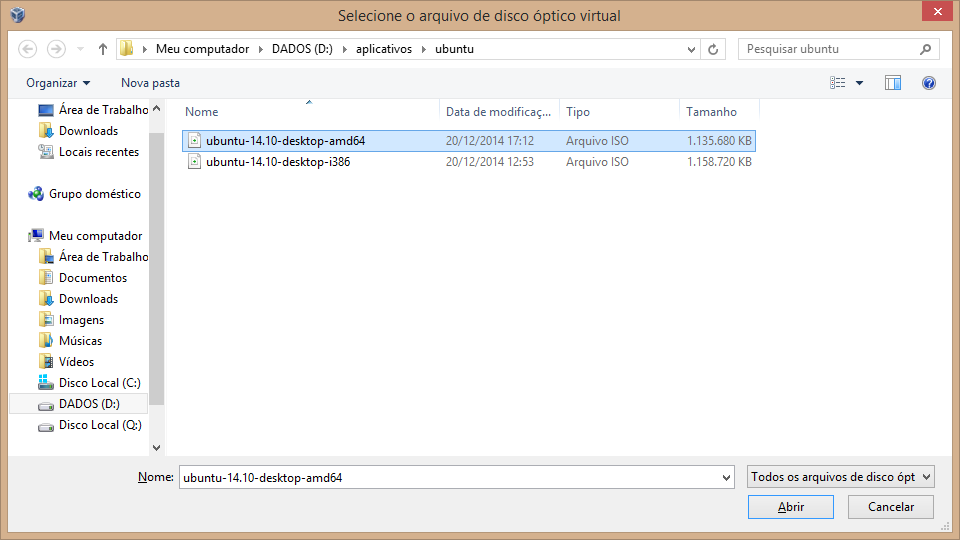Click the search magnifier icon

[926, 49]
